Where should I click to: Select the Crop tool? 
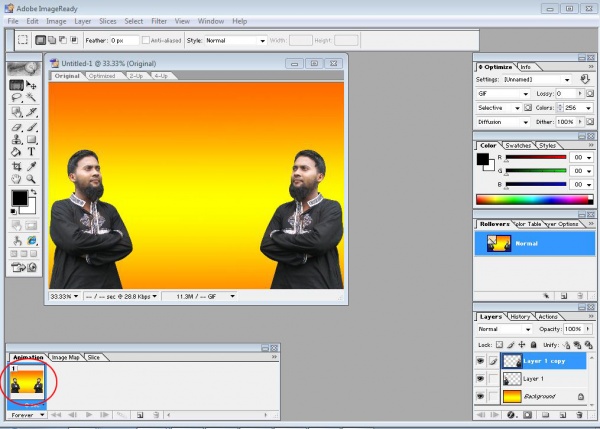click(x=16, y=166)
